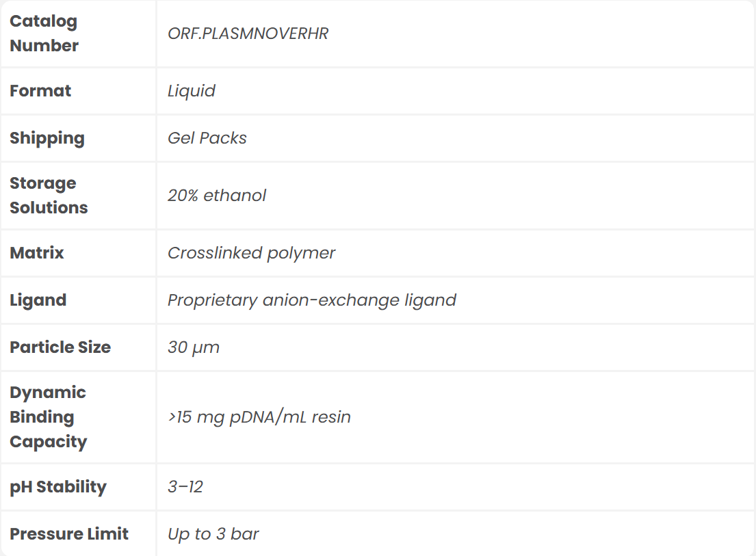Click the 3–12 pH range value
Screen dimensions: 756x556
(185, 487)
